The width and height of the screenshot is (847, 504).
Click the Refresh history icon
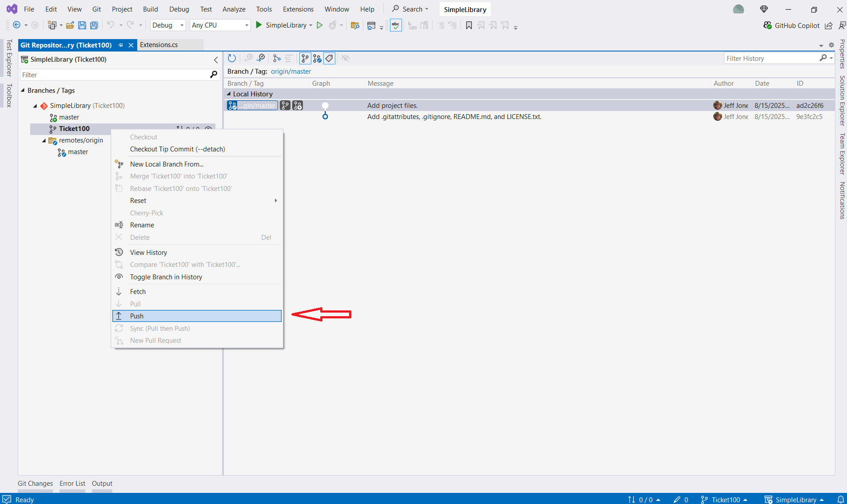[231, 58]
